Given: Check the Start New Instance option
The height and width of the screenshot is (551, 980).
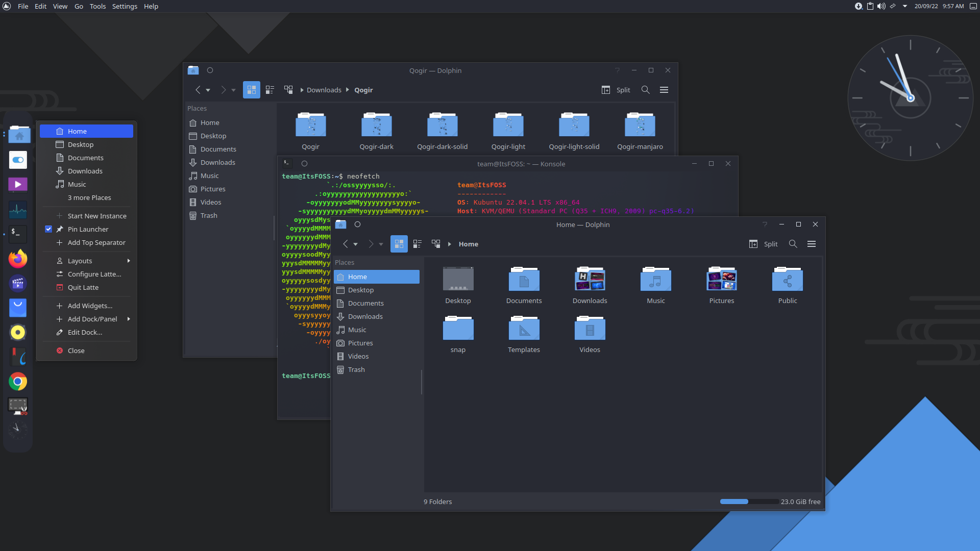Looking at the screenshot, I should point(96,215).
